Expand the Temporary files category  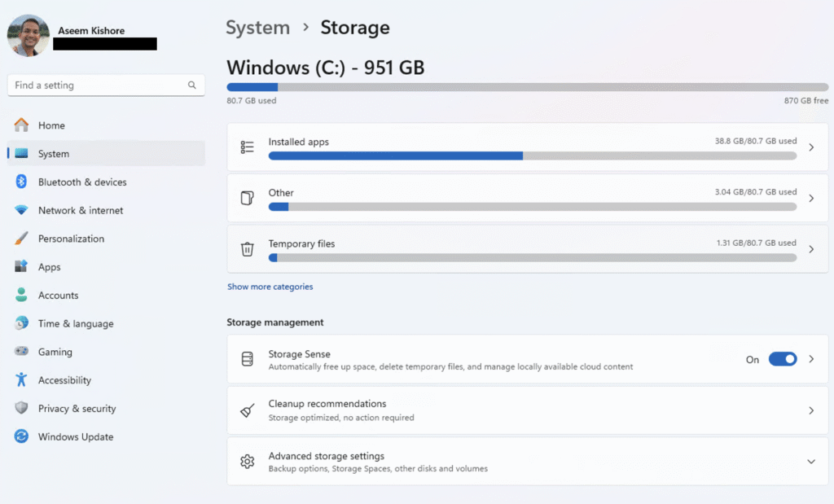point(811,249)
